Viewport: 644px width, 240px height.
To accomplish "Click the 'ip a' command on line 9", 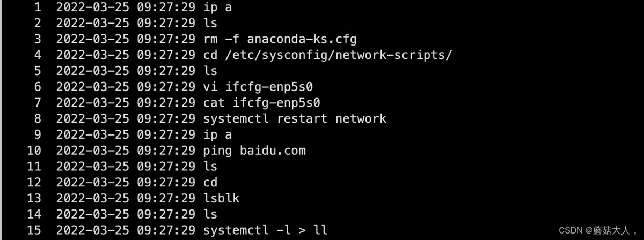I will [x=218, y=134].
